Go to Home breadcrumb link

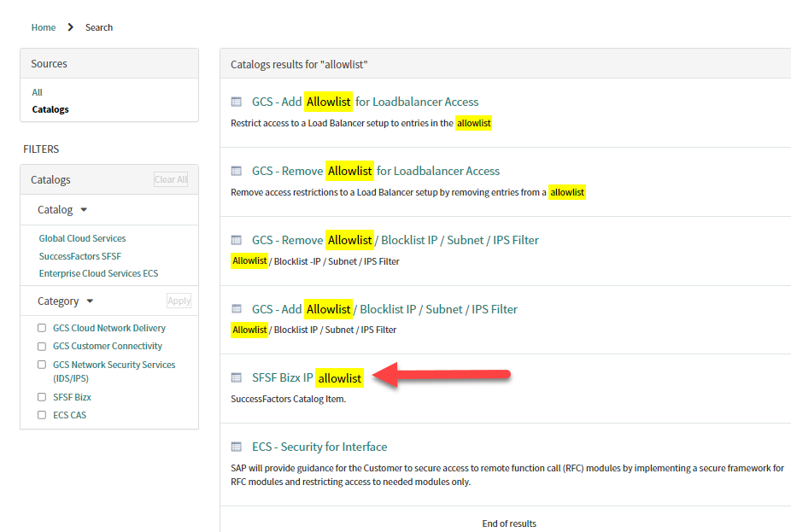(x=44, y=27)
